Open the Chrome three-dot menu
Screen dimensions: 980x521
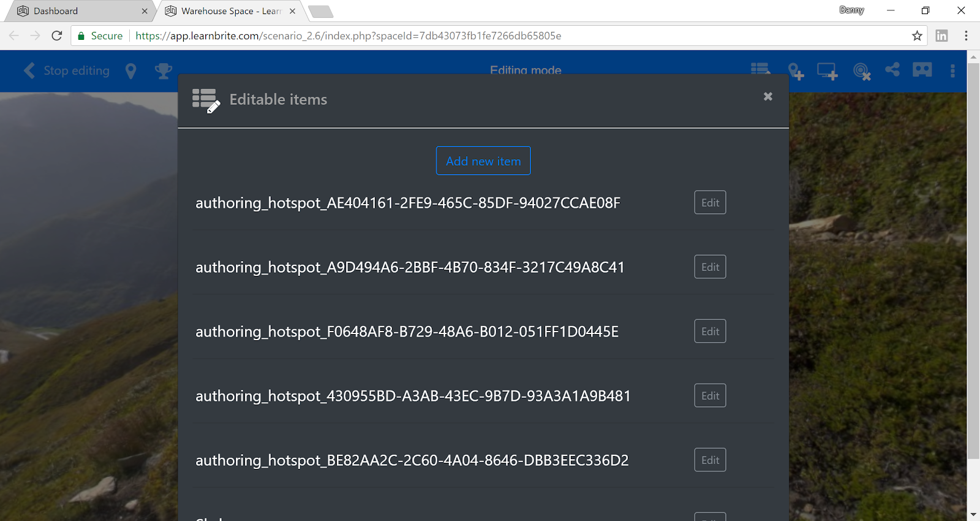point(966,36)
